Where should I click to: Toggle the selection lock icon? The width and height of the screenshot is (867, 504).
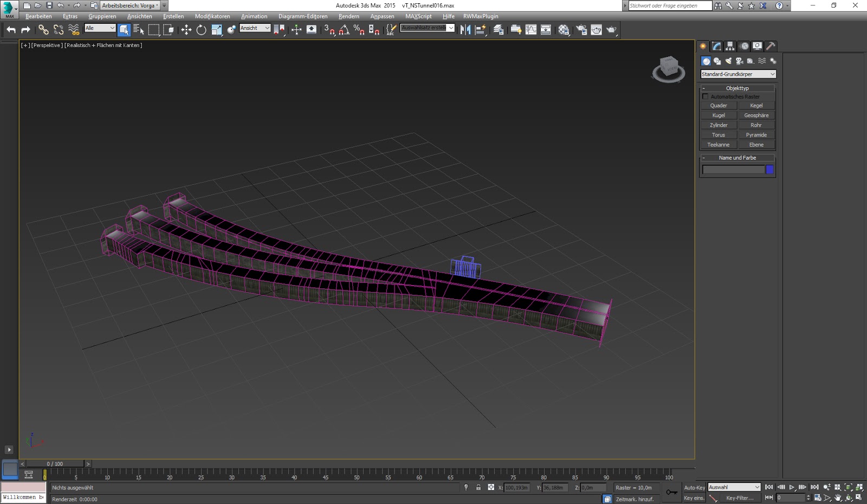478,487
